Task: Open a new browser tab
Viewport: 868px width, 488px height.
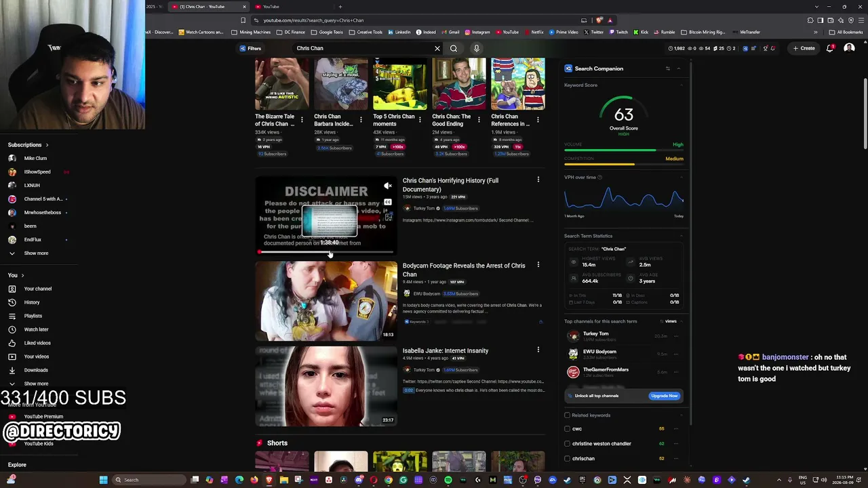Action: click(x=340, y=7)
